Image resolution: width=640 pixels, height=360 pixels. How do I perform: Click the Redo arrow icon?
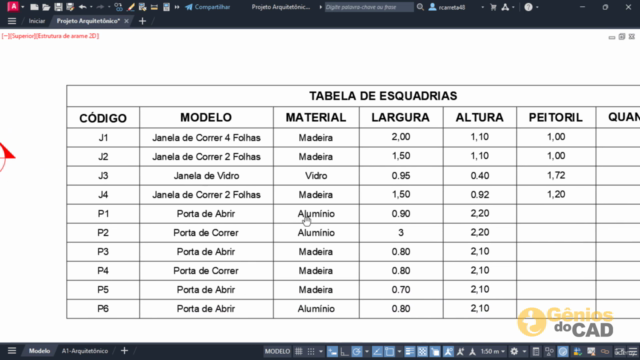[100, 7]
